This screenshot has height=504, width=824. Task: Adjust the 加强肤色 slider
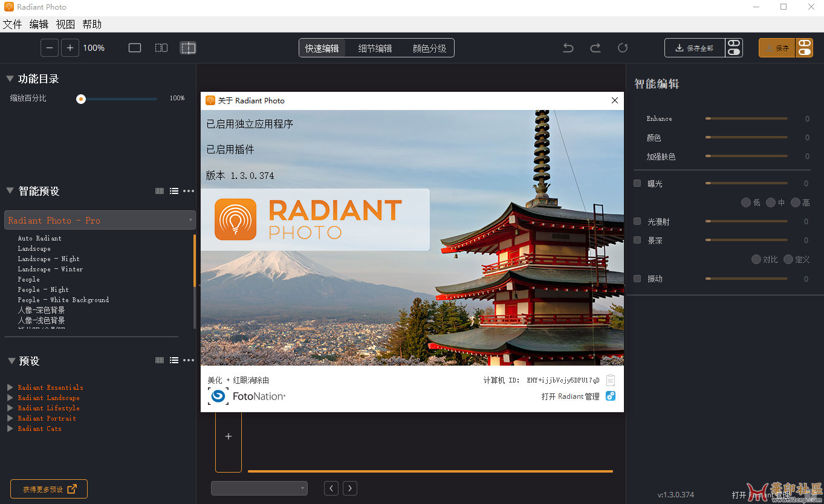pyautogui.click(x=747, y=156)
